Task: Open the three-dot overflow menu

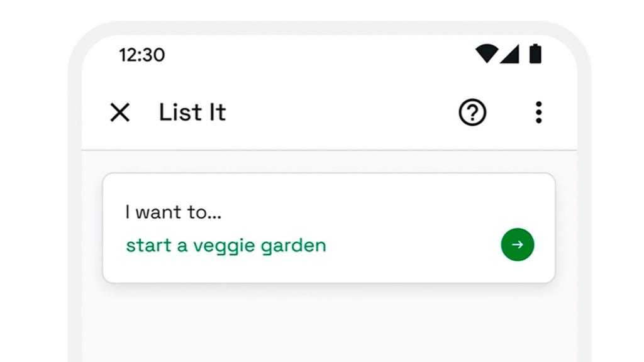Action: coord(539,112)
